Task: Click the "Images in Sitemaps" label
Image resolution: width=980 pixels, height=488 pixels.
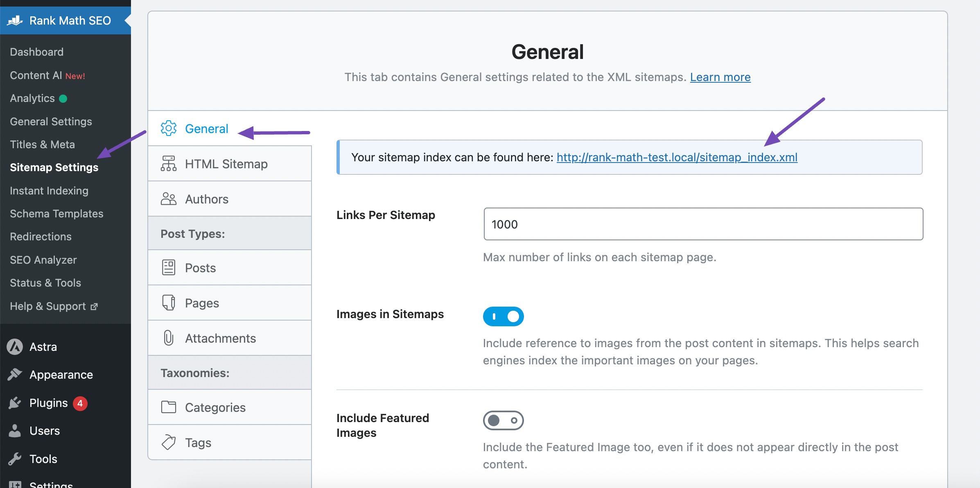Action: [390, 314]
